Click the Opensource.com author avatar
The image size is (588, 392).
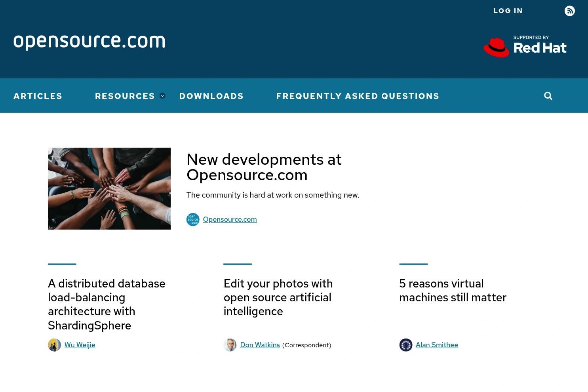pyautogui.click(x=193, y=219)
